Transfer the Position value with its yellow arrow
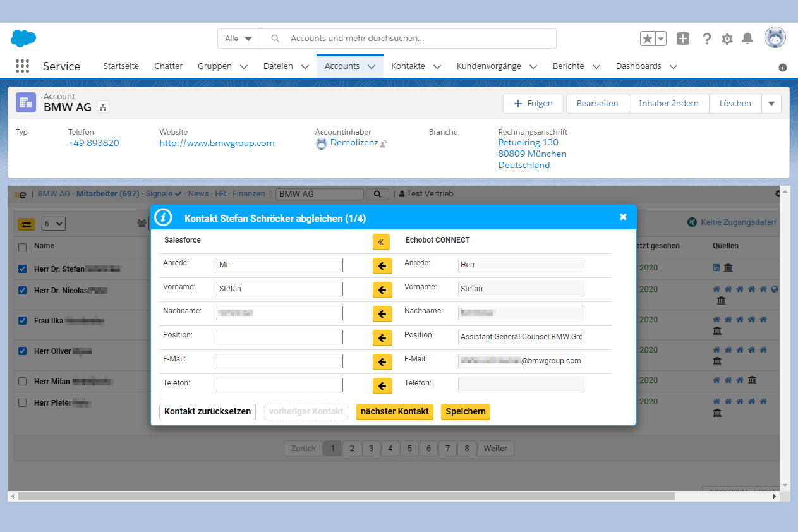The width and height of the screenshot is (798, 532). coord(382,338)
